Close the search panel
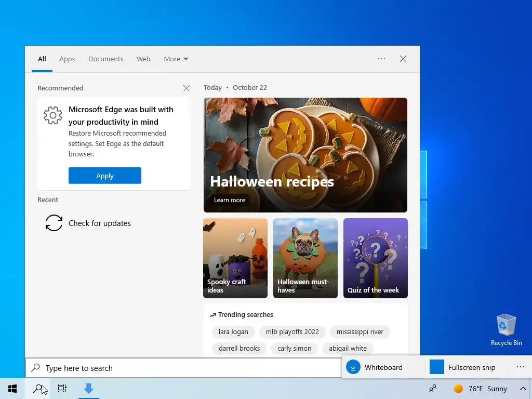The image size is (532, 399). click(403, 59)
